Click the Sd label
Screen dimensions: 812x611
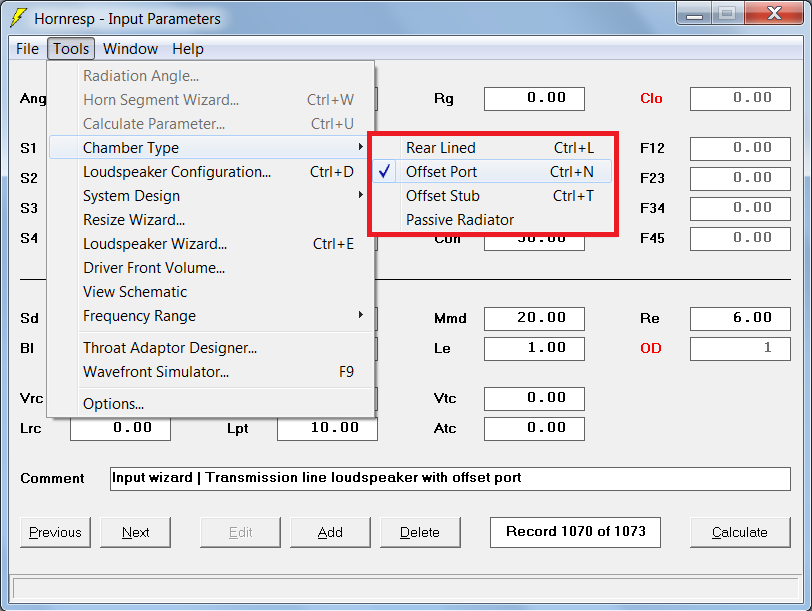[x=29, y=318]
